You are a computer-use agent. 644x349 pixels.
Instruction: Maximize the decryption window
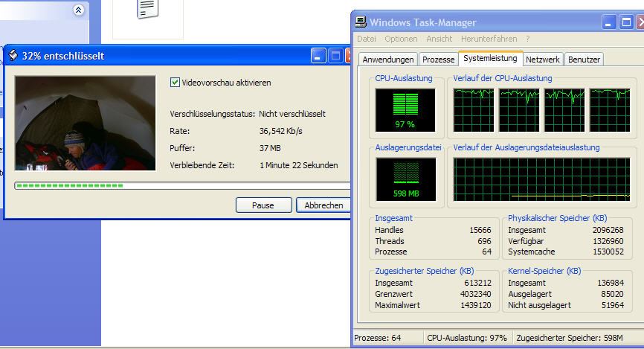(335, 56)
